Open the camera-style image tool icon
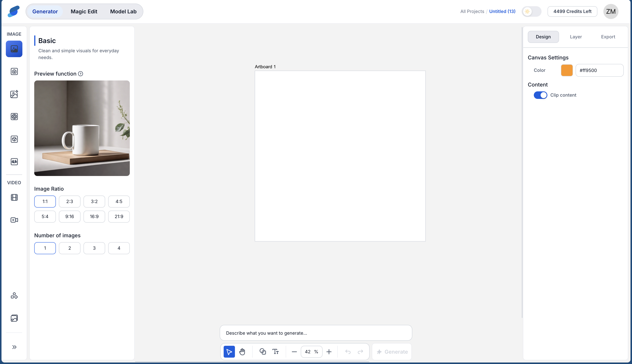632x364 pixels. [14, 71]
